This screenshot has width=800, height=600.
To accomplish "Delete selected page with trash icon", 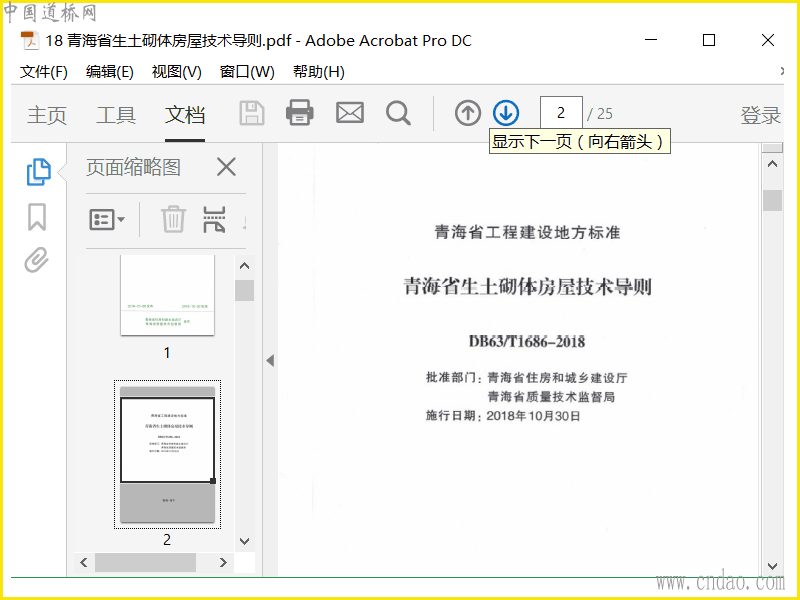I will (173, 219).
